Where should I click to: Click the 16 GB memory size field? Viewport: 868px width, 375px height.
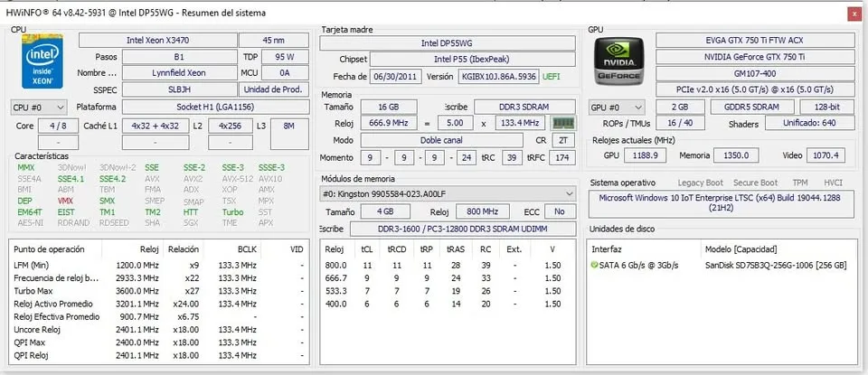389,107
